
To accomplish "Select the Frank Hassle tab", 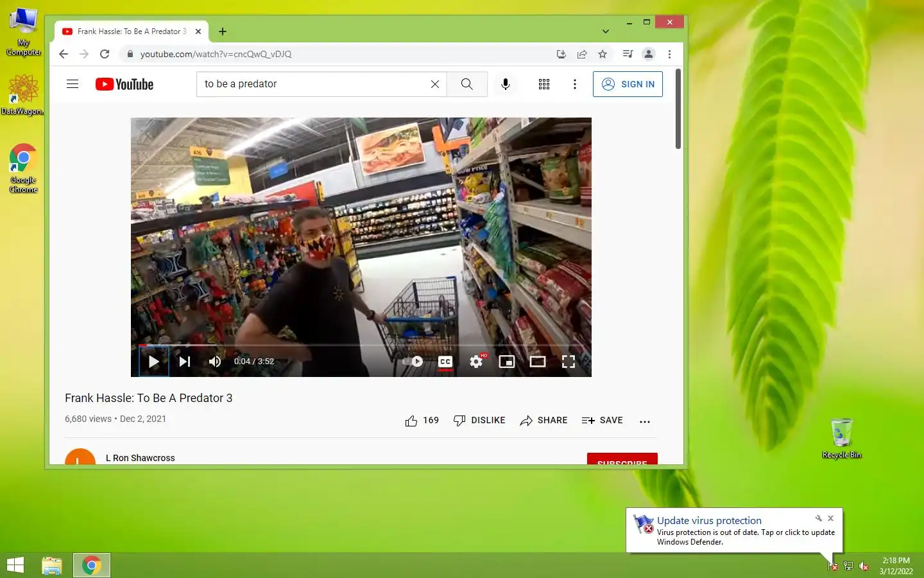I will (x=132, y=31).
